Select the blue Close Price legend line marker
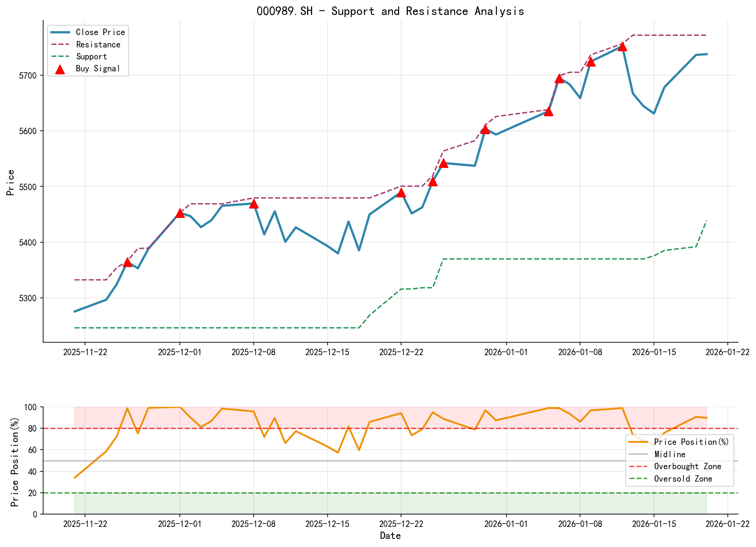The height and width of the screenshot is (547, 756). pyautogui.click(x=60, y=32)
